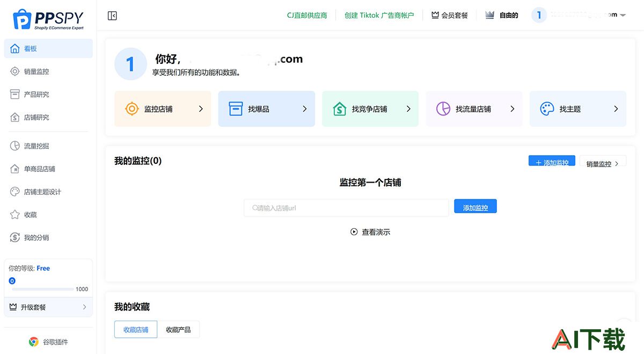Click the Chrome 谷歌插件 icon
Image resolution: width=644 pixels, height=354 pixels.
(34, 342)
